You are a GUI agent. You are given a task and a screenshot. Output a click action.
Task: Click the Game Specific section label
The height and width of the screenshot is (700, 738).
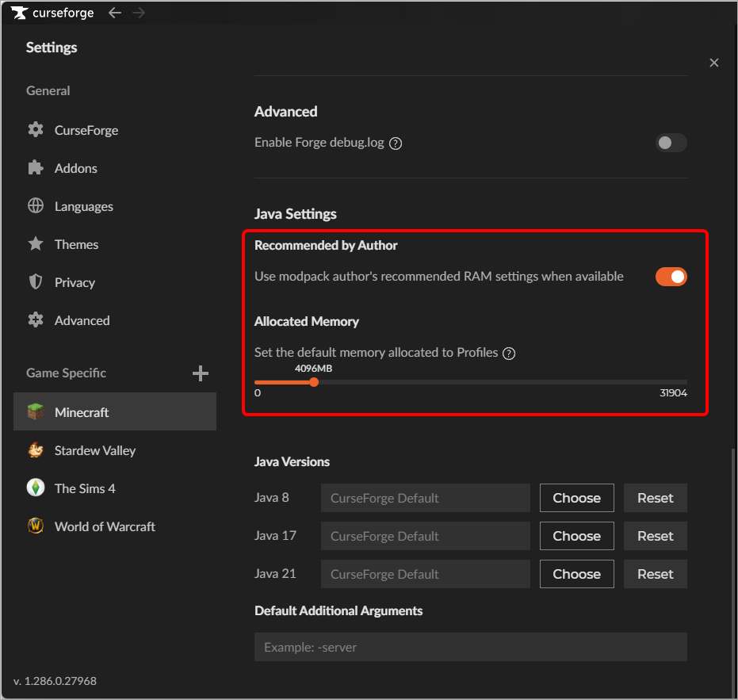coord(66,373)
